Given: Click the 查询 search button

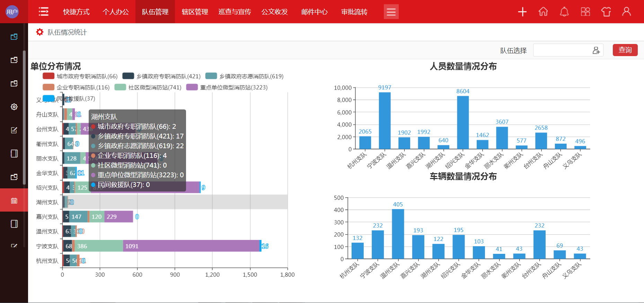Looking at the screenshot, I should [x=625, y=50].
